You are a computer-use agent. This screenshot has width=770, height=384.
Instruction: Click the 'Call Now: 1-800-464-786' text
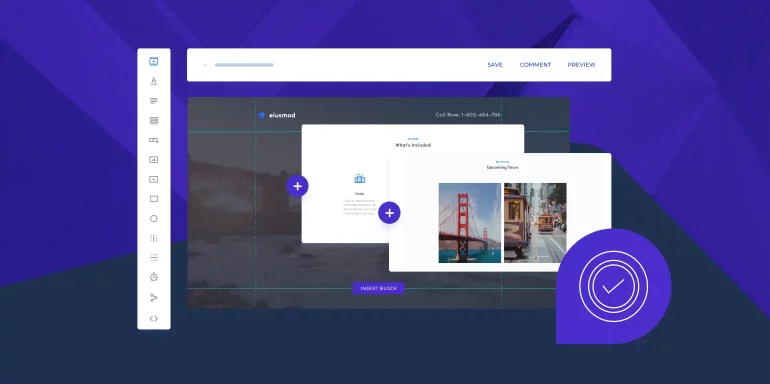pos(468,115)
